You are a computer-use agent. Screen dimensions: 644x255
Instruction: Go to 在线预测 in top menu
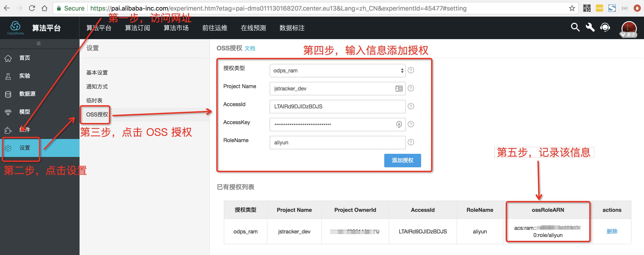[x=253, y=28]
